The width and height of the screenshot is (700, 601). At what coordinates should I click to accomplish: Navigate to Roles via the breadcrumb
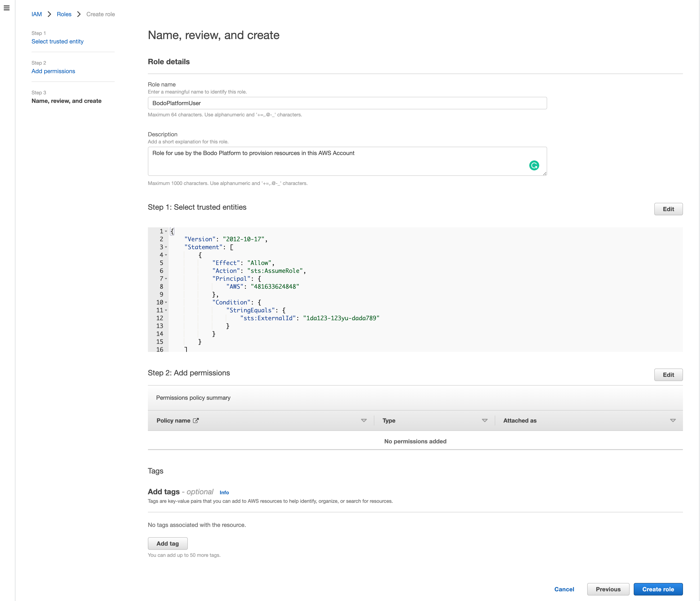pyautogui.click(x=64, y=14)
